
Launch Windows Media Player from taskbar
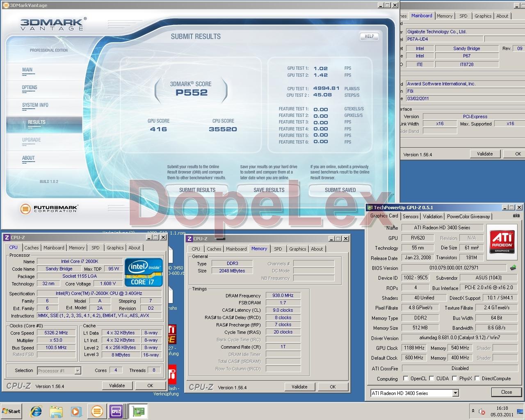[x=76, y=411]
